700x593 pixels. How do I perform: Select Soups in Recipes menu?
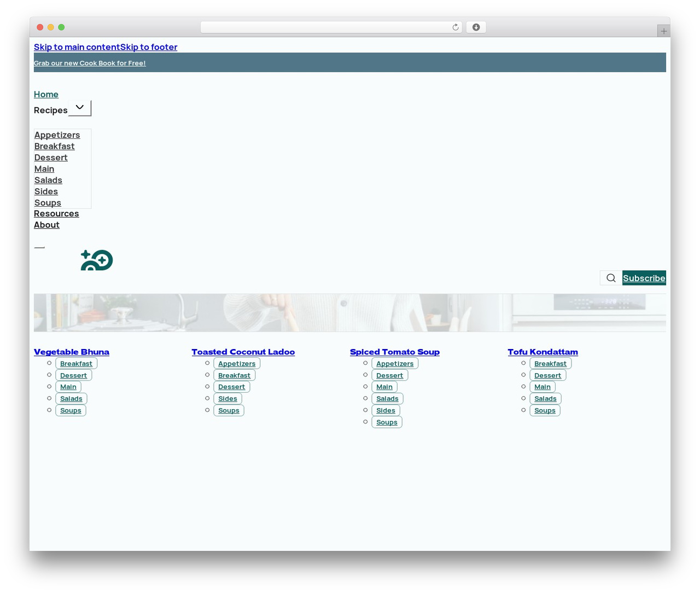pos(48,203)
